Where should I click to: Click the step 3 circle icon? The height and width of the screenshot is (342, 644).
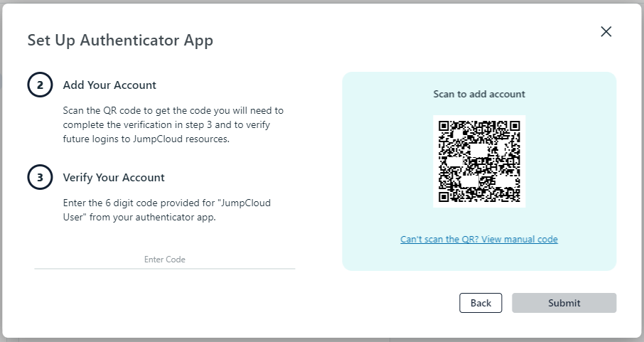pos(40,178)
